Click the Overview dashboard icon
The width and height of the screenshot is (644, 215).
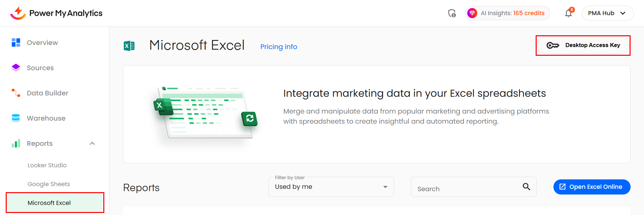[16, 43]
